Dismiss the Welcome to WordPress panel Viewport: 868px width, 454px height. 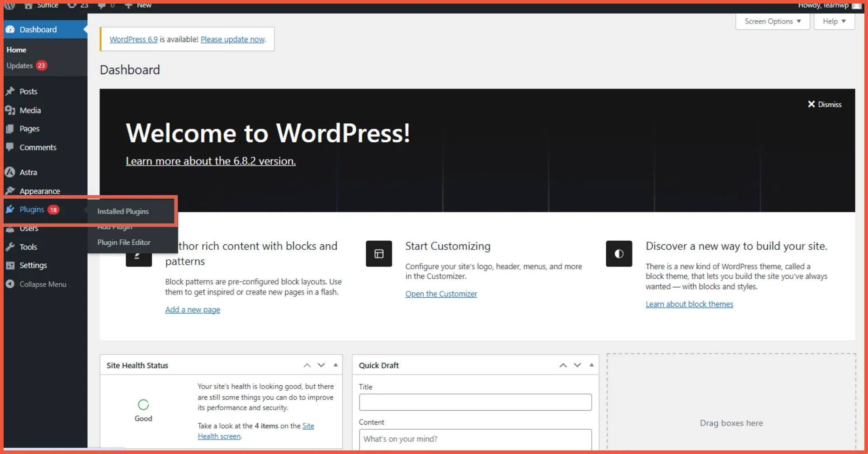[825, 104]
